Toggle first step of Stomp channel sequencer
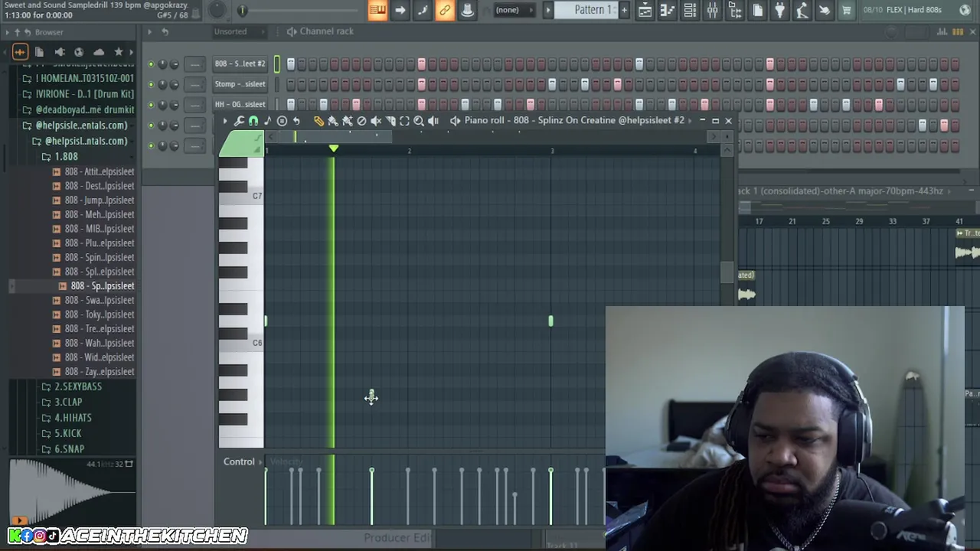This screenshot has height=551, width=980. (291, 84)
